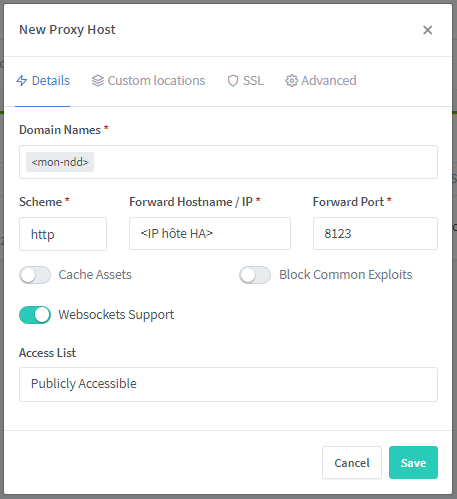This screenshot has height=499, width=457.
Task: Click the lightning bolt Details icon
Action: click(x=22, y=81)
